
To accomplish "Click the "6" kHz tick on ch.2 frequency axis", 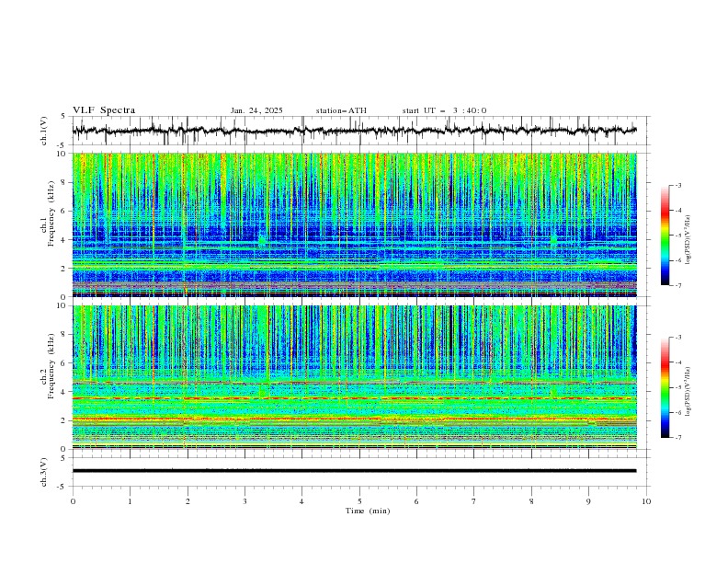I will click(x=64, y=362).
